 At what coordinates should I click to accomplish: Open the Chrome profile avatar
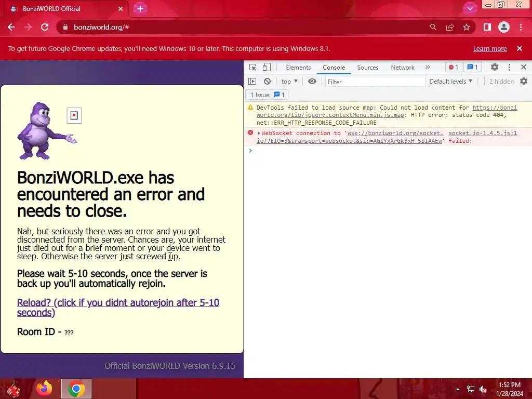tap(504, 27)
